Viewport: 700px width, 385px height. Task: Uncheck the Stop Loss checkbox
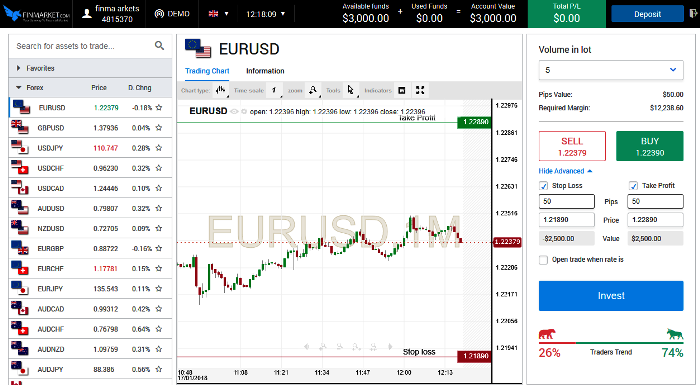[543, 186]
